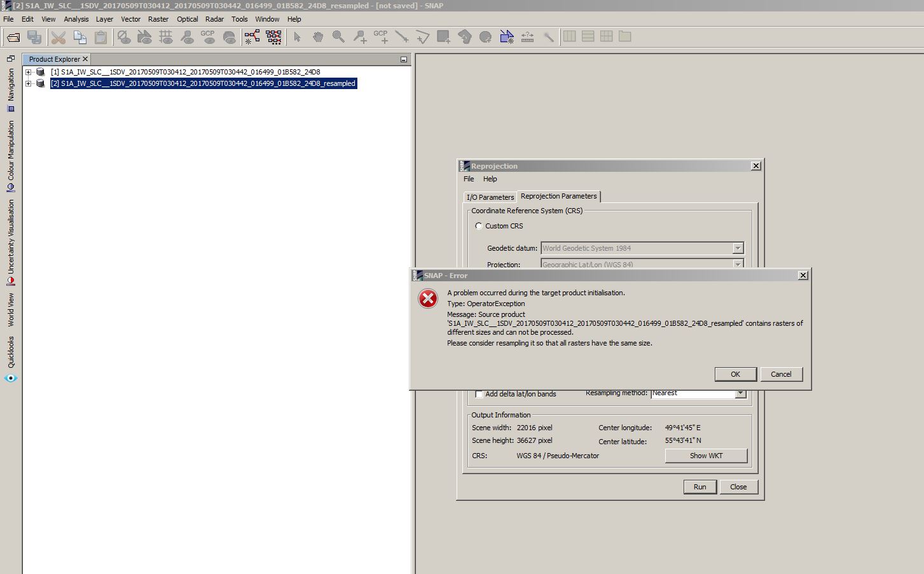Open the Analysis menu
The image size is (924, 574).
76,19
